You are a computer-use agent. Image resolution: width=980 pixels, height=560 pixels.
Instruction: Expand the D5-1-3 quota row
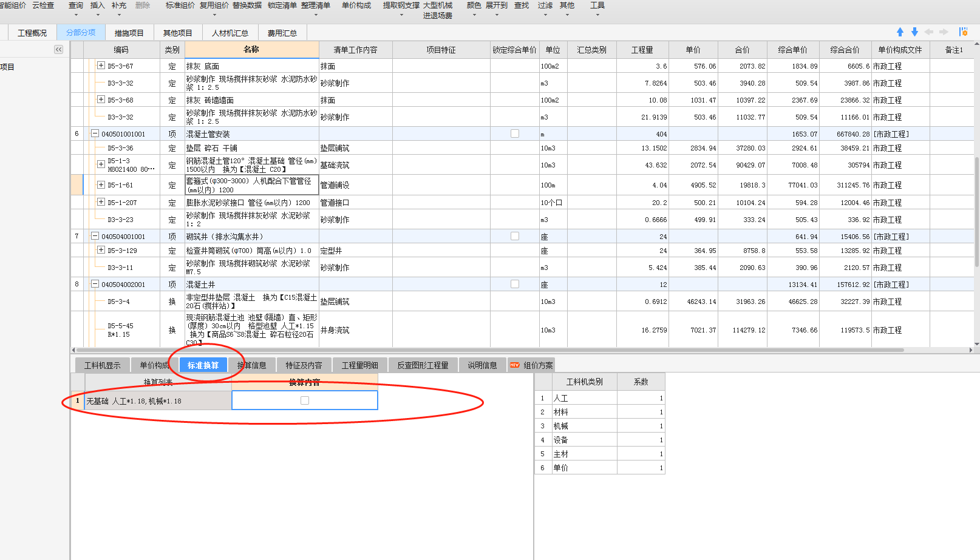101,164
